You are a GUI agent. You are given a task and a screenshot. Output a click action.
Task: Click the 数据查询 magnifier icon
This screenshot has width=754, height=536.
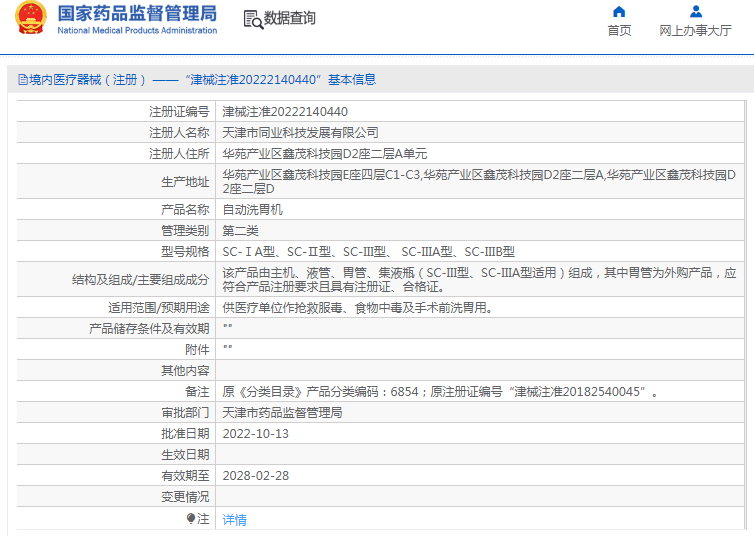tap(252, 19)
